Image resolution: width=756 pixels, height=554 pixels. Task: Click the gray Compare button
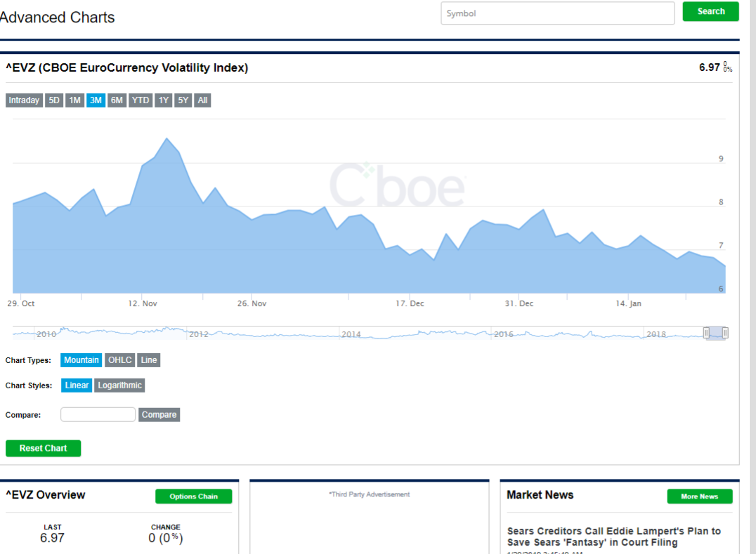pos(159,414)
